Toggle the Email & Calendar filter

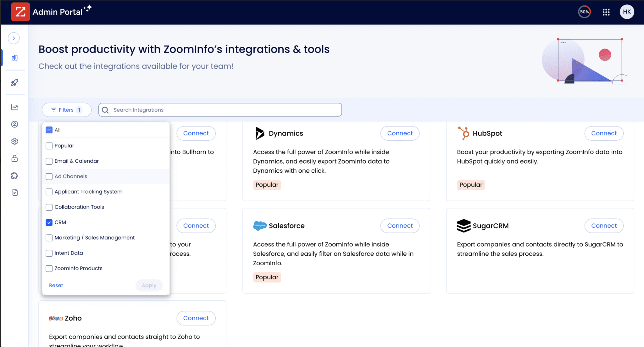tap(49, 161)
